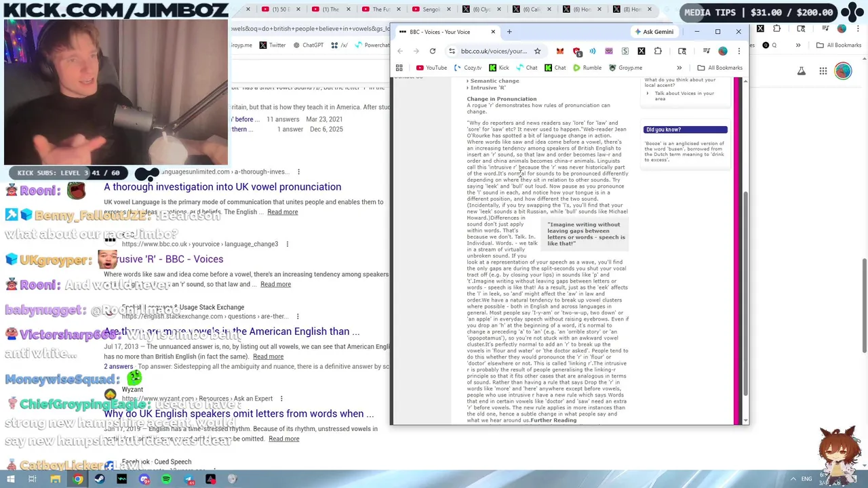The width and height of the screenshot is (868, 488).
Task: Open site information icon beside bbc.co.uk address
Action: coord(452,51)
